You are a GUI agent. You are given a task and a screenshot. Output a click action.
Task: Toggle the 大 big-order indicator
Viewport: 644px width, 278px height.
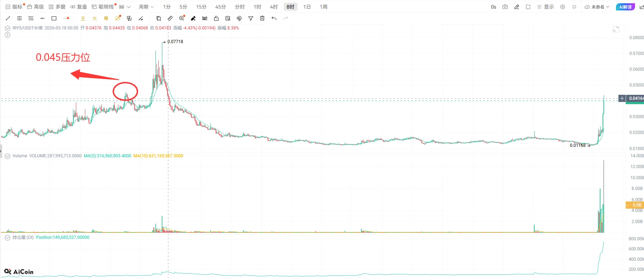tap(95, 18)
